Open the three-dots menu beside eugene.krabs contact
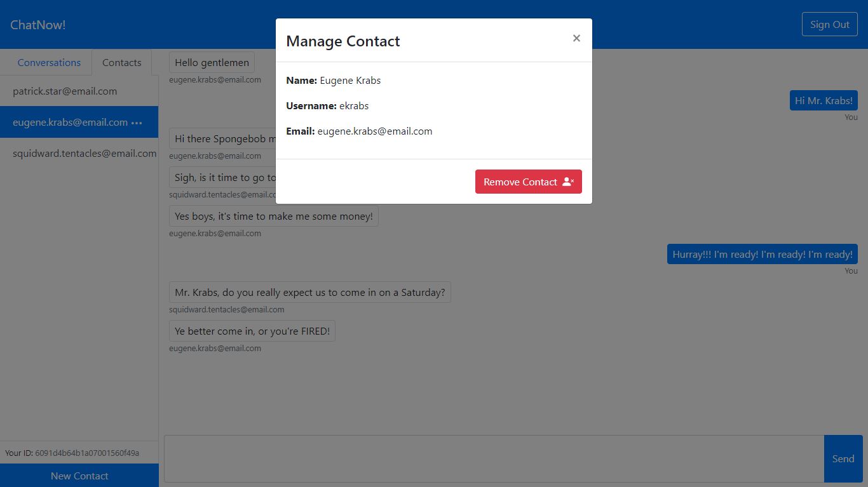868x487 pixels. point(137,123)
